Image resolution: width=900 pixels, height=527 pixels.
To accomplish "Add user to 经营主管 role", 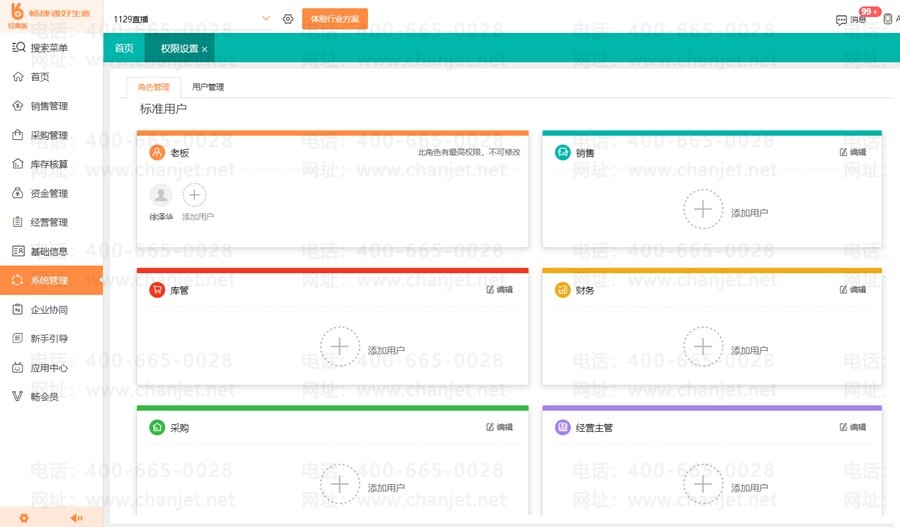I will 703,484.
